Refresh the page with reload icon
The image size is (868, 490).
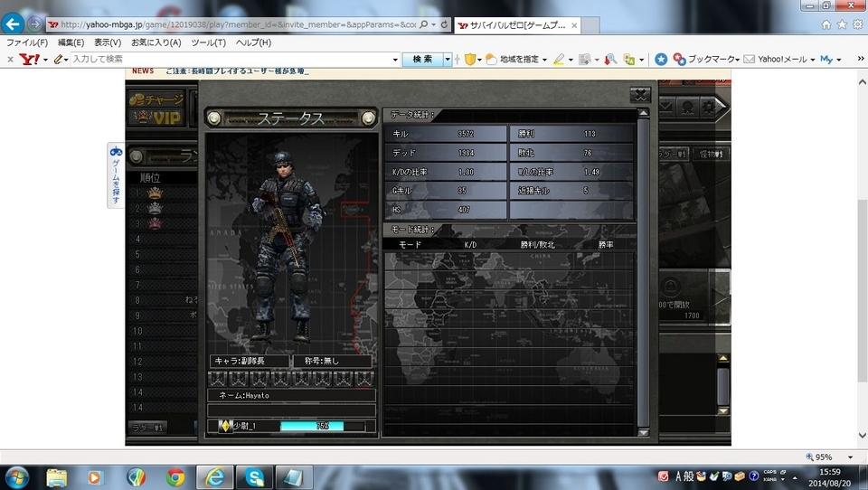point(444,24)
